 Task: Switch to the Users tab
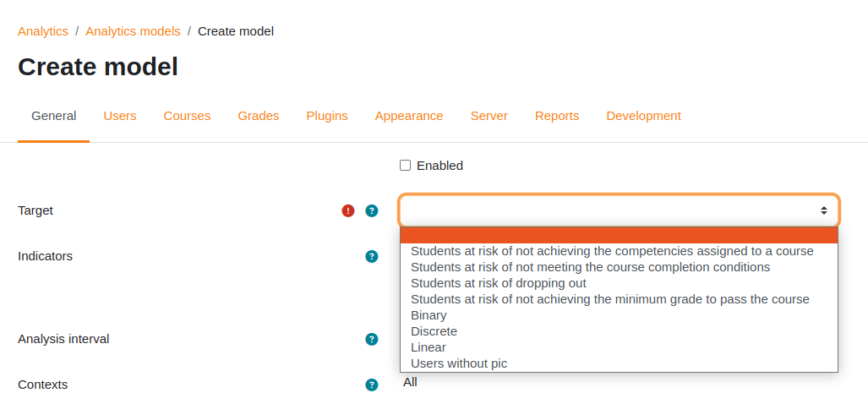coord(119,116)
